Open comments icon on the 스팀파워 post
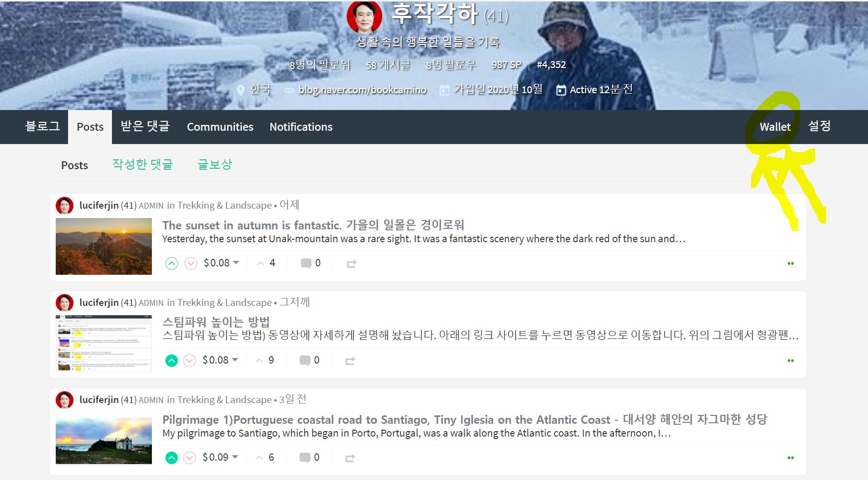This screenshot has width=868, height=480. 305,361
